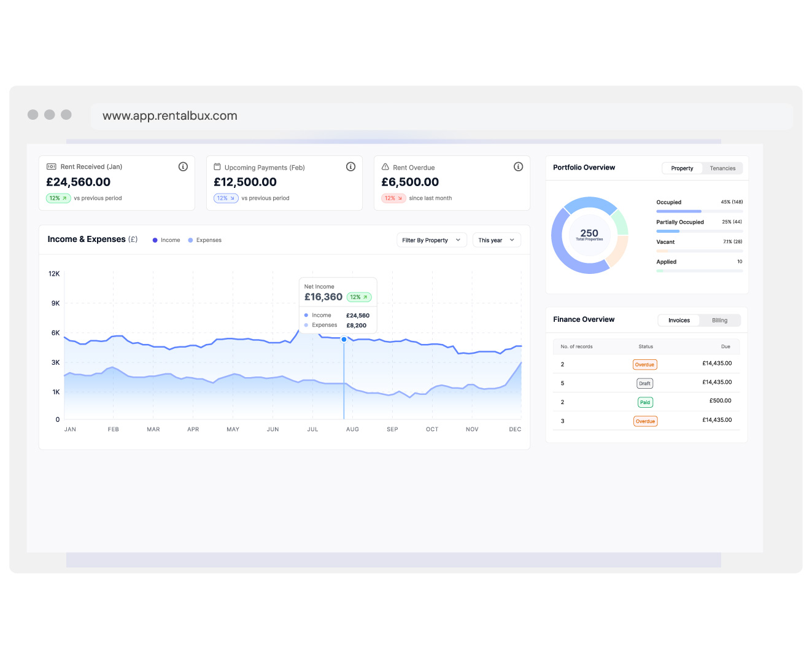This screenshot has height=659, width=812.
Task: Click the green Paid status badge
Action: coord(644,403)
